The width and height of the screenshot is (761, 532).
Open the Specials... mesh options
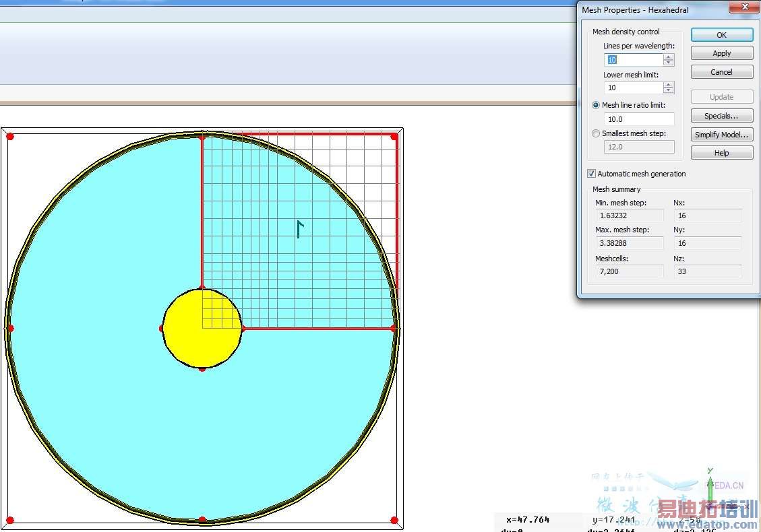(x=721, y=116)
